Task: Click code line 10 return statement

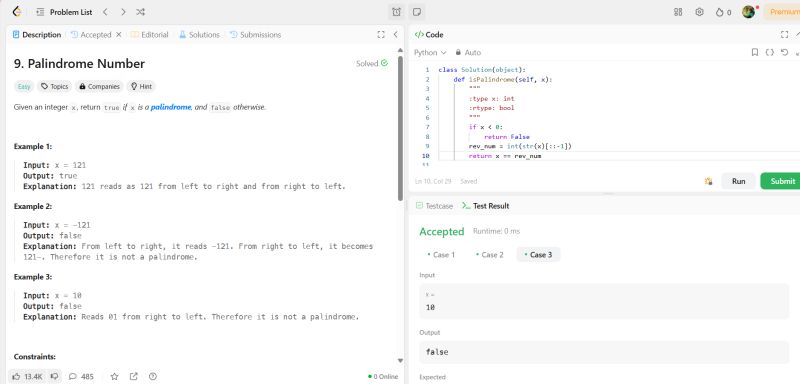Action: pyautogui.click(x=505, y=156)
